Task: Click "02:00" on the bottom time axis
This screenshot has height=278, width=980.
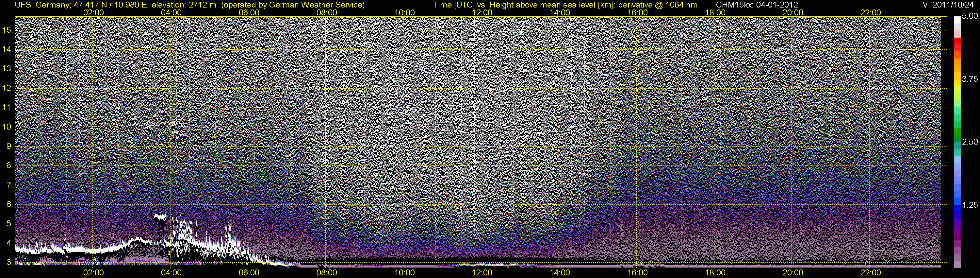Action: point(93,273)
